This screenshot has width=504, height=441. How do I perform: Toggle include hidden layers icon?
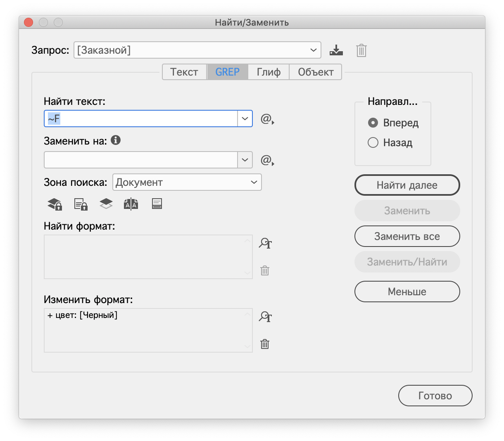tap(106, 204)
